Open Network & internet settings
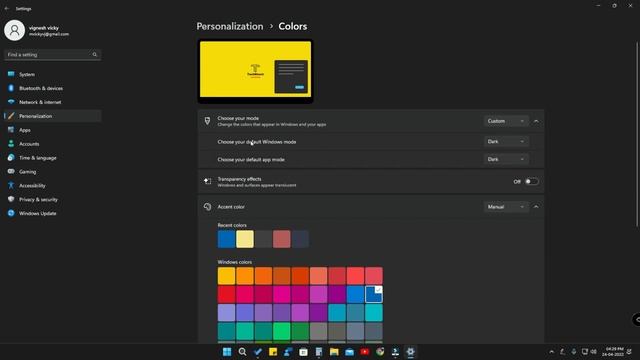 click(52, 102)
